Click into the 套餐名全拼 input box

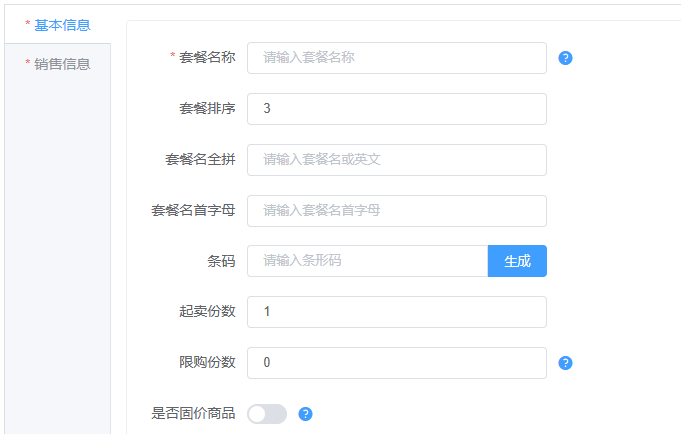coord(396,160)
